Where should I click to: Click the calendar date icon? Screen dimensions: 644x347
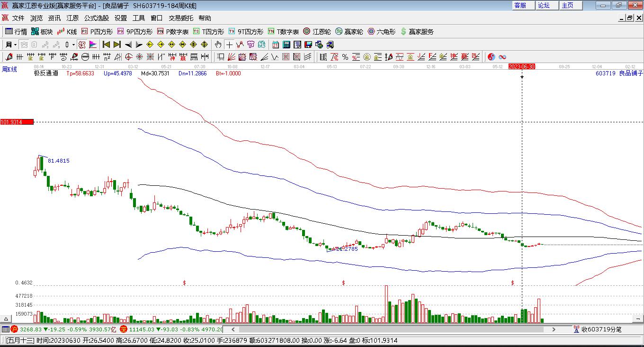coord(276,45)
